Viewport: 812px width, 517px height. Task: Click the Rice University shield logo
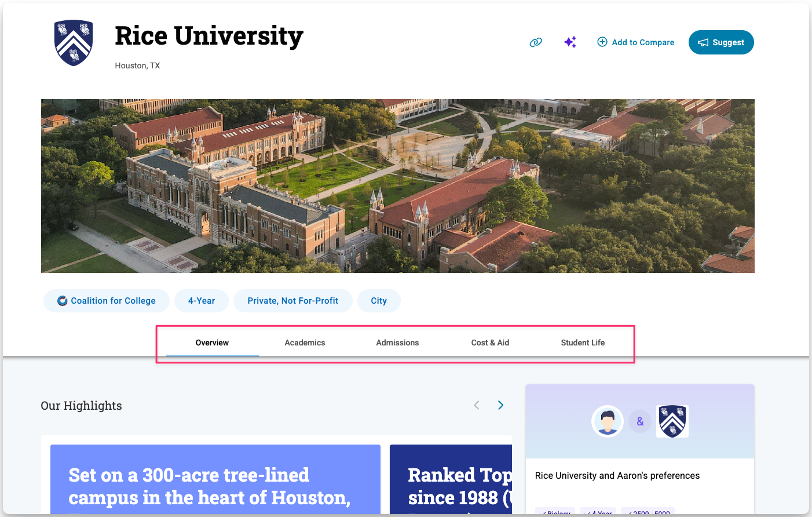point(74,43)
